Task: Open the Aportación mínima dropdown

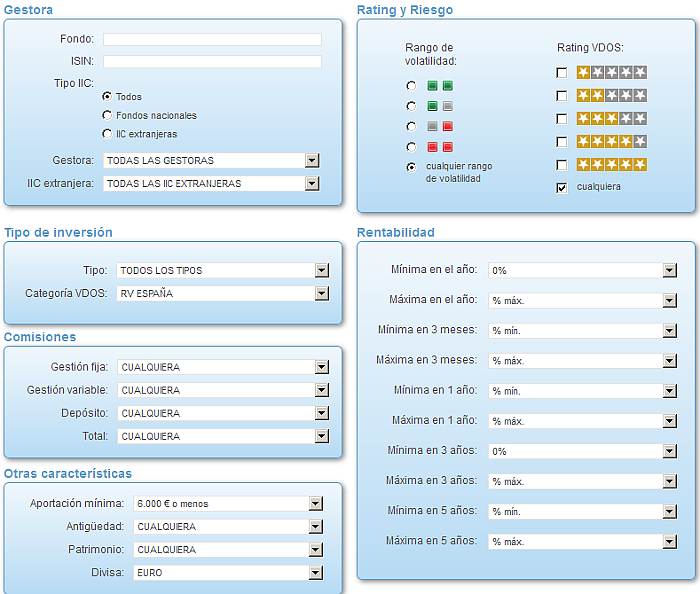Action: tap(316, 504)
